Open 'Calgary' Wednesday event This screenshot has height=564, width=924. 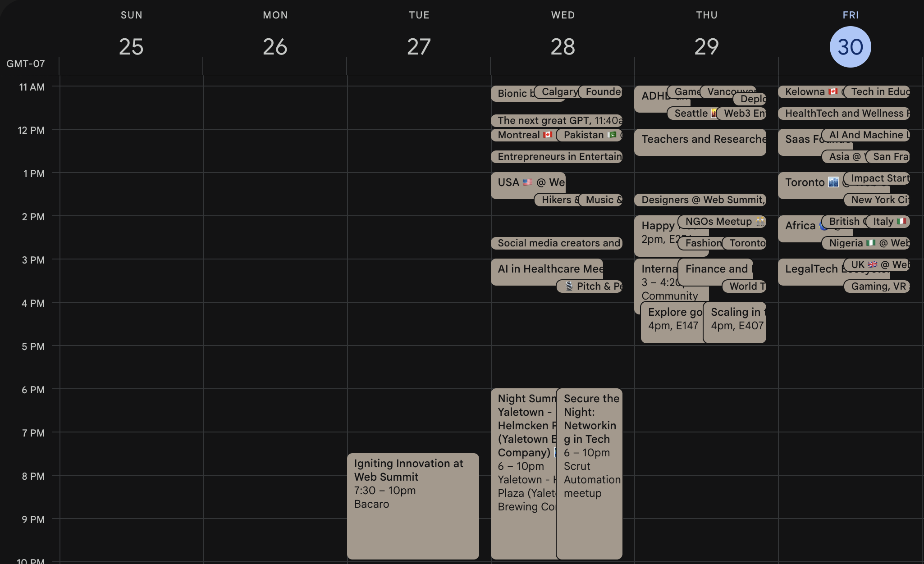pyautogui.click(x=557, y=91)
